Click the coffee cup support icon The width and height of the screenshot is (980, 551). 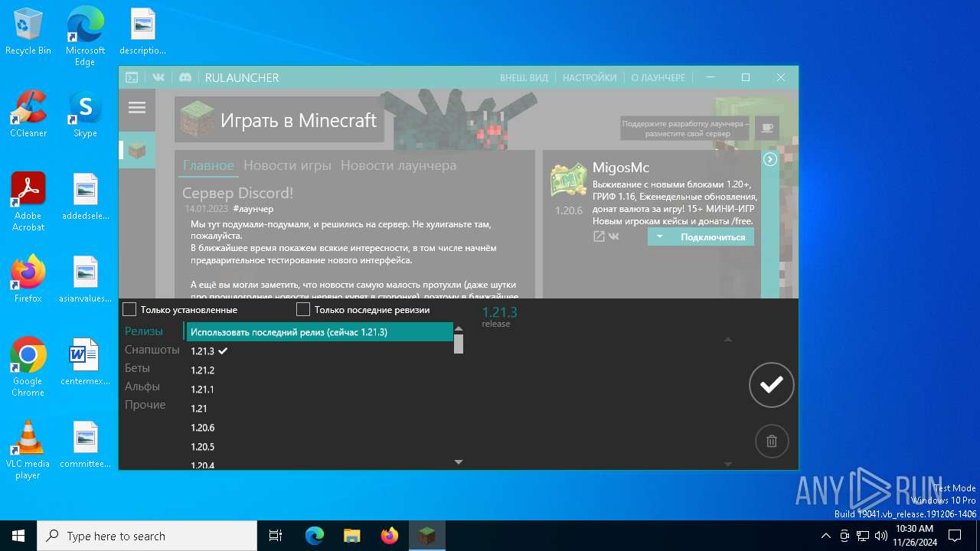click(x=767, y=128)
